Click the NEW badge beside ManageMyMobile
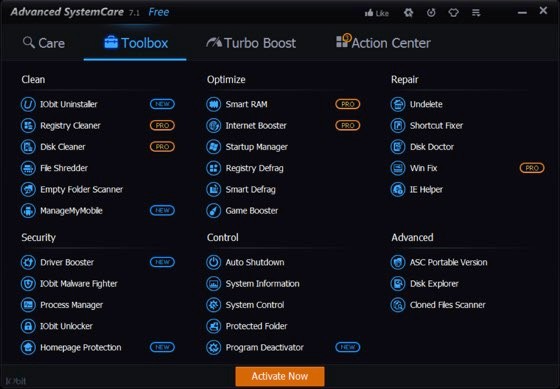Viewport: 560px width, 389px height. [162, 211]
